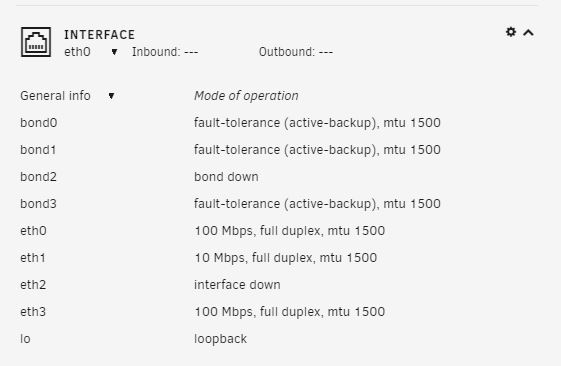Select the bond0 row
The image size is (561, 366).
(230, 123)
